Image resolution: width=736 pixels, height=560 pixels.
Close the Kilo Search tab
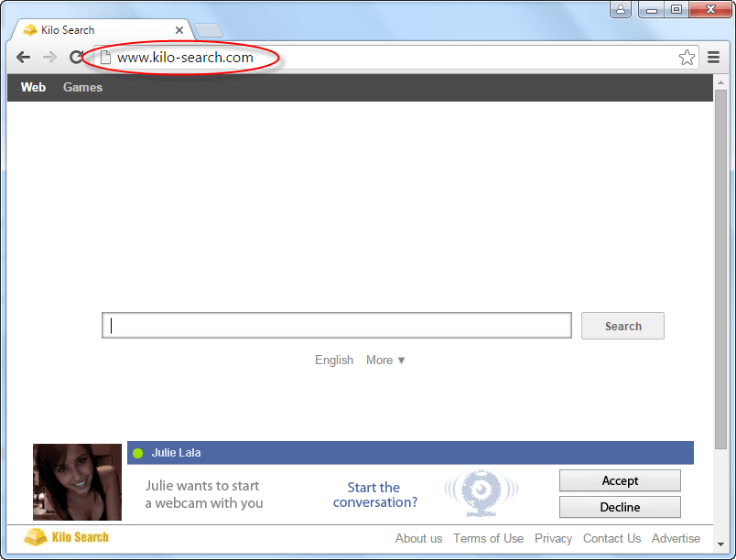179,30
